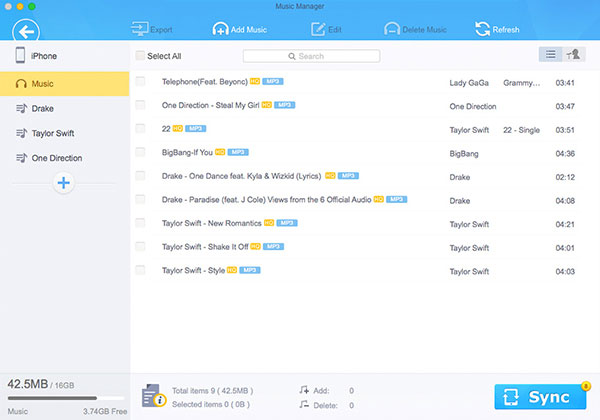This screenshot has width=600, height=420.
Task: Check the BigBang-If You track
Action: coord(140,152)
